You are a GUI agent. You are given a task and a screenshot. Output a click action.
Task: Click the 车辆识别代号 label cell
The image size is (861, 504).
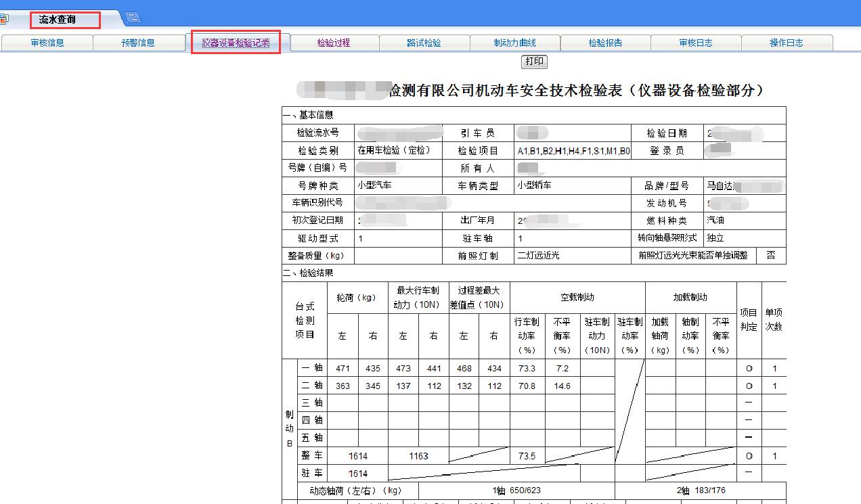click(x=318, y=203)
